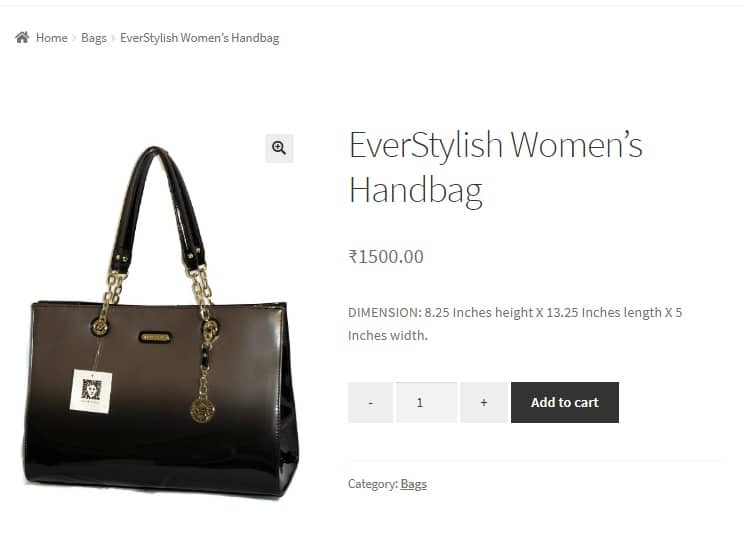
Task: Increase quantity with the plus button
Action: [x=484, y=402]
